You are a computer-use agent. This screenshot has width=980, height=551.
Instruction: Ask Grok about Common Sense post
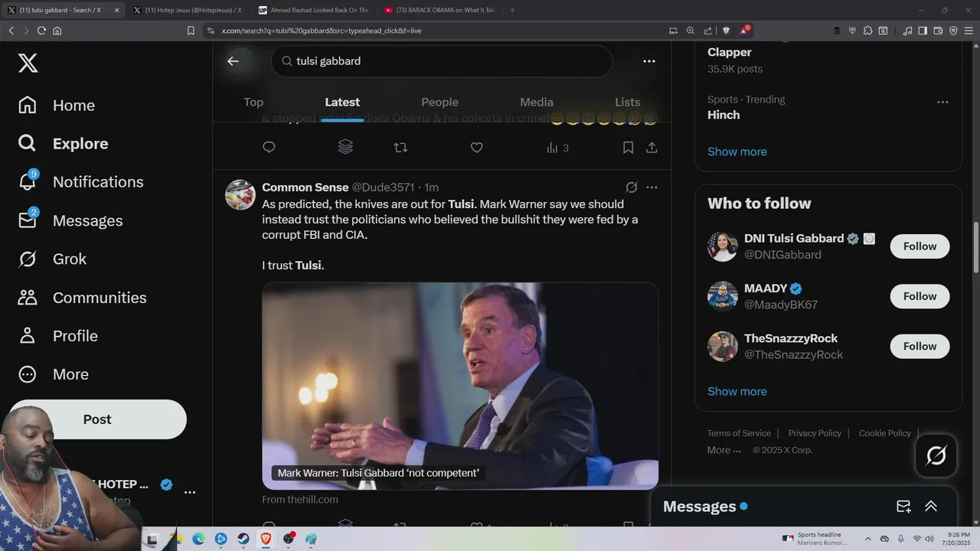(632, 187)
